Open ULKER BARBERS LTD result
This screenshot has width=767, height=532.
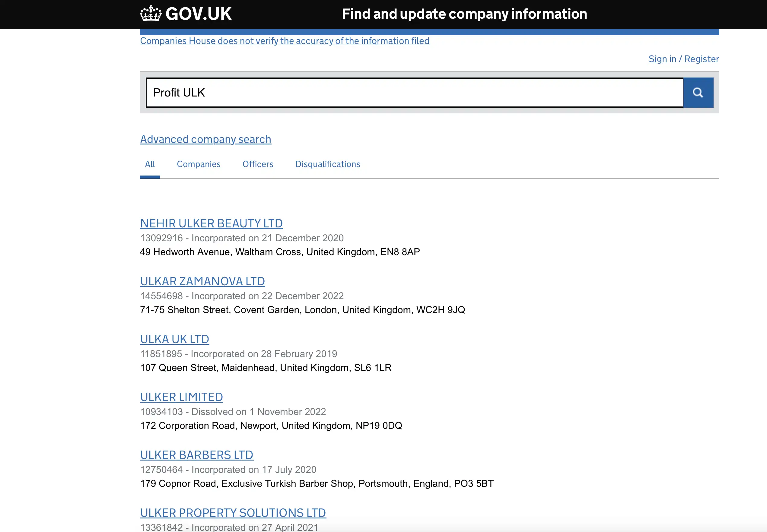coord(197,455)
